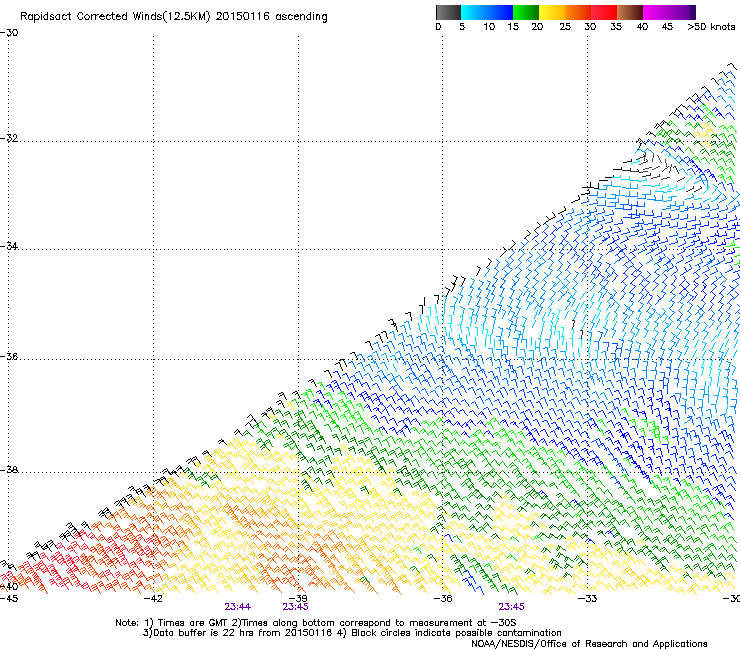Click the '>50 knots' legend label
740x650 pixels.
(711, 27)
